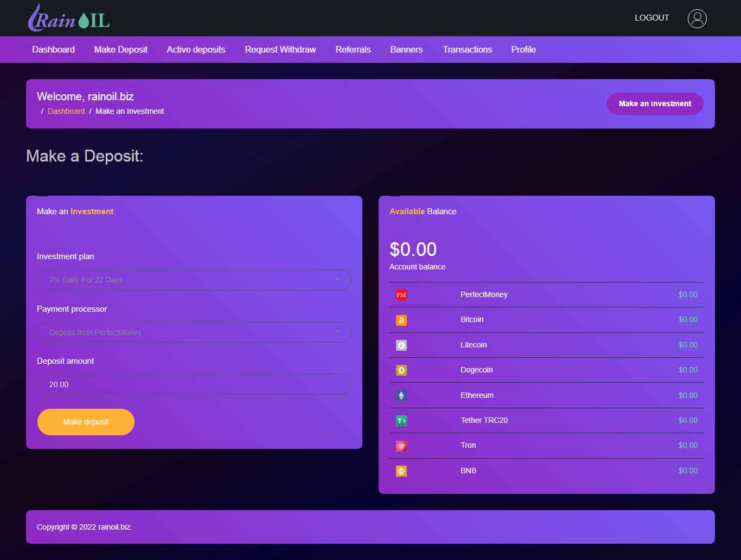
Task: Click the PerfectMoney PM icon
Action: pos(401,295)
